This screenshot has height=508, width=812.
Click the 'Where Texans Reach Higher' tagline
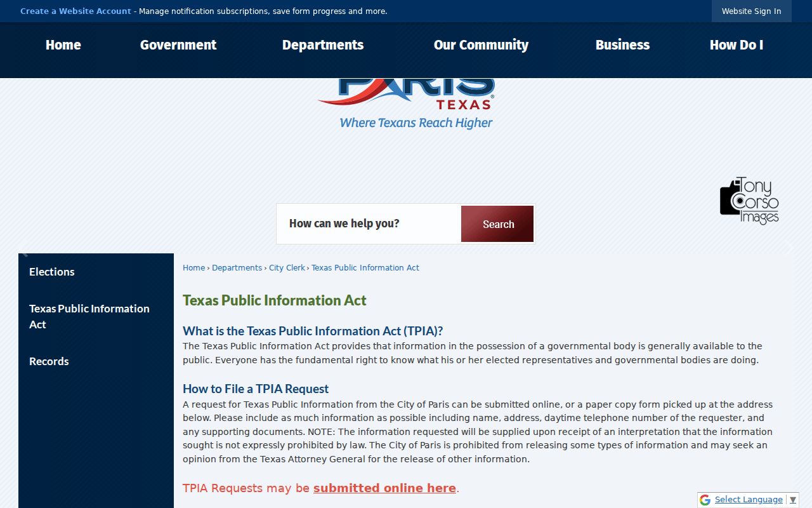coord(416,123)
